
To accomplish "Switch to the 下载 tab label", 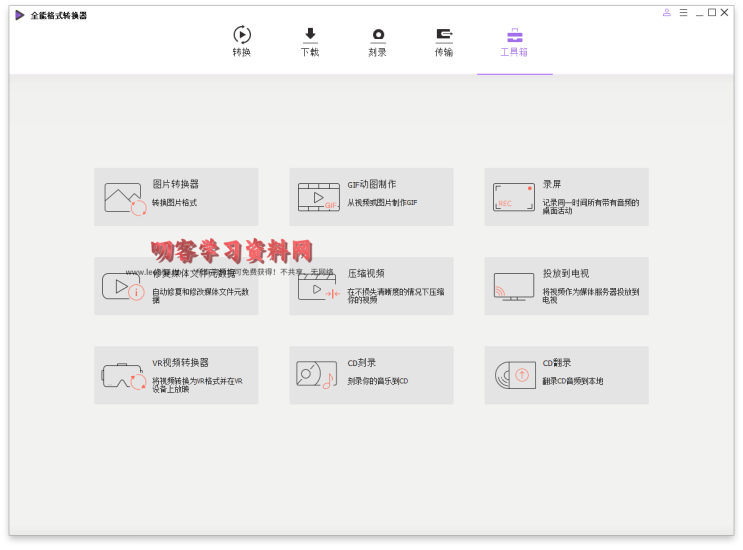I will 310,52.
